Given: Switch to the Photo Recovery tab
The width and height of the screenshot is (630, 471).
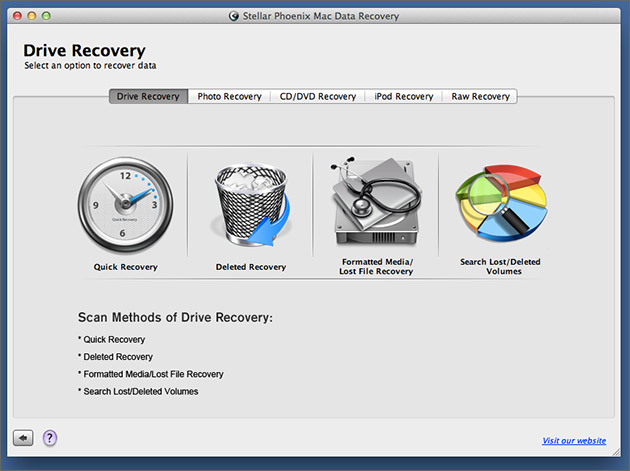Looking at the screenshot, I should [229, 97].
